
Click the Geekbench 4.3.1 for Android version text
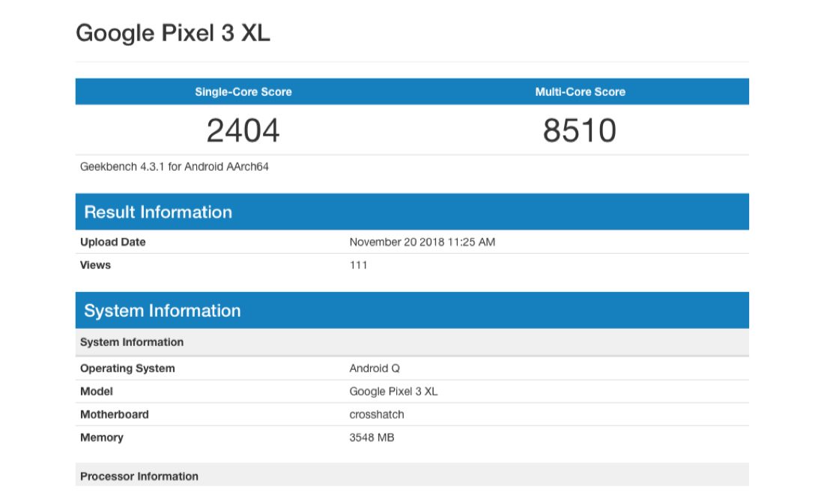click(175, 167)
